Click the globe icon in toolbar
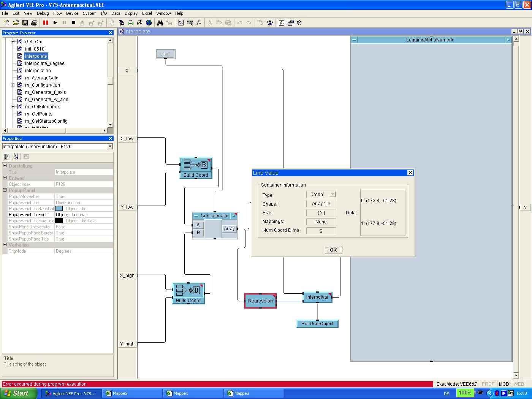 pyautogui.click(x=149, y=23)
